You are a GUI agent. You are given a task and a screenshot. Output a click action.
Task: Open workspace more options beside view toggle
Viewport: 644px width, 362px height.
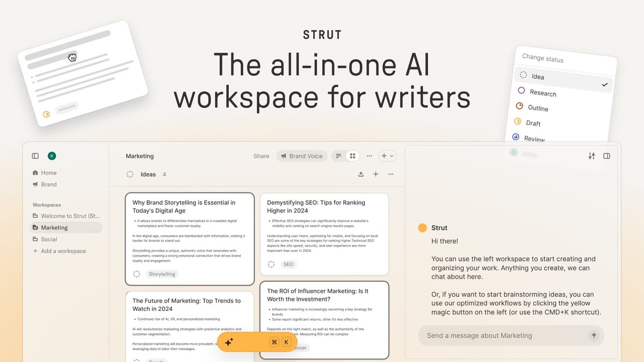click(x=369, y=156)
